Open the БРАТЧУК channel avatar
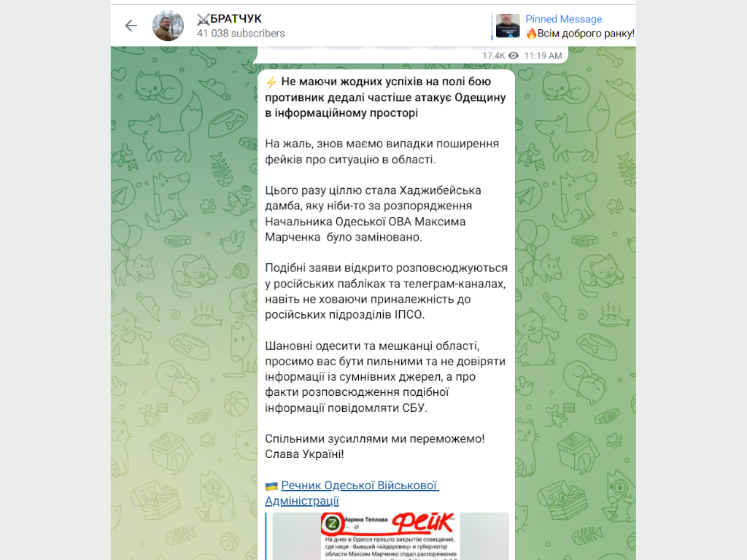The height and width of the screenshot is (560, 747). coord(168,26)
